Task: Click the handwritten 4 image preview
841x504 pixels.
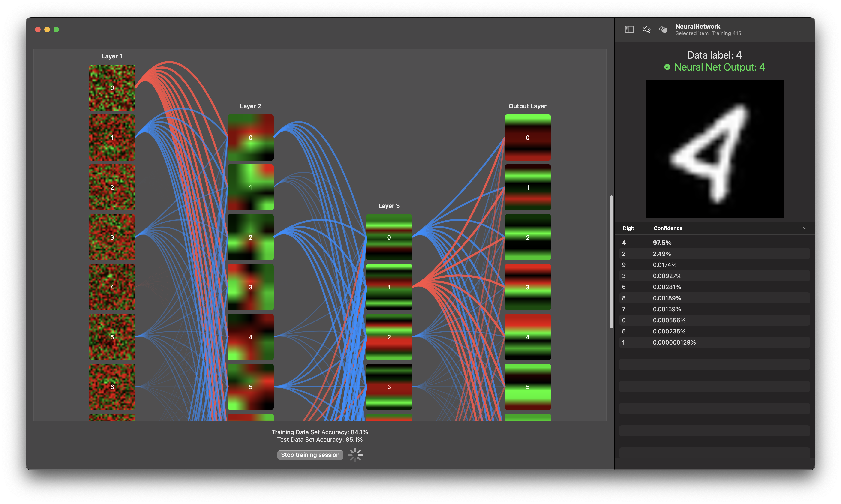Action: click(x=714, y=149)
